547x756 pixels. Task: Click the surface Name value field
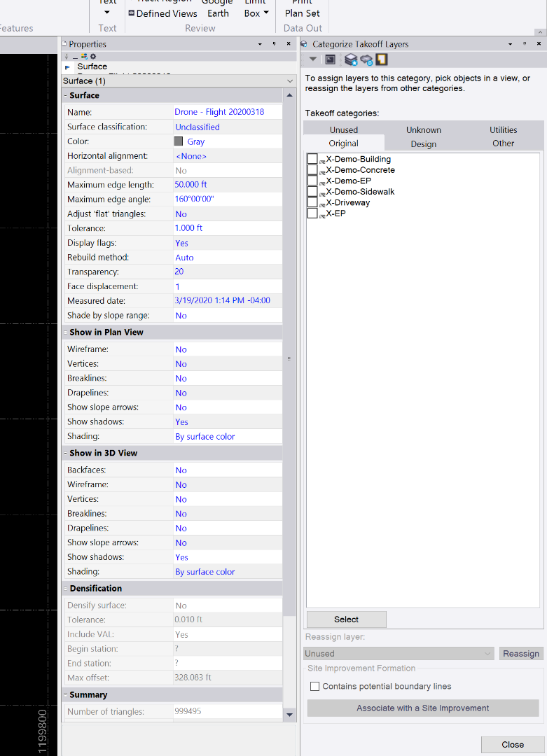coord(228,112)
